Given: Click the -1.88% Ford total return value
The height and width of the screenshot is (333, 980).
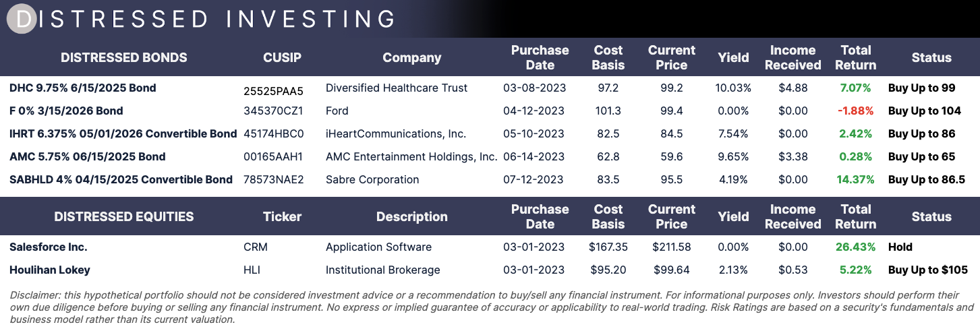Looking at the screenshot, I should pyautogui.click(x=855, y=111).
